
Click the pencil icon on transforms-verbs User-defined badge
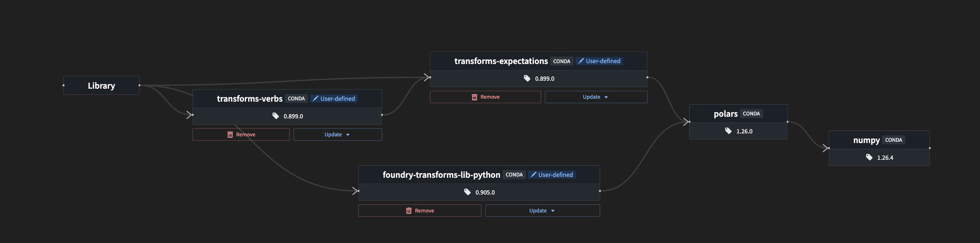pos(316,98)
